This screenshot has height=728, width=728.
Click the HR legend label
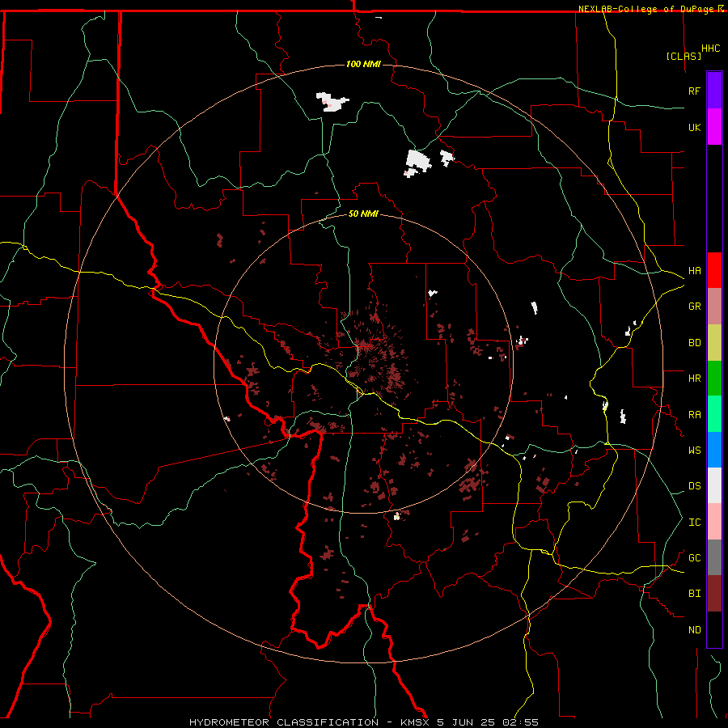[694, 378]
